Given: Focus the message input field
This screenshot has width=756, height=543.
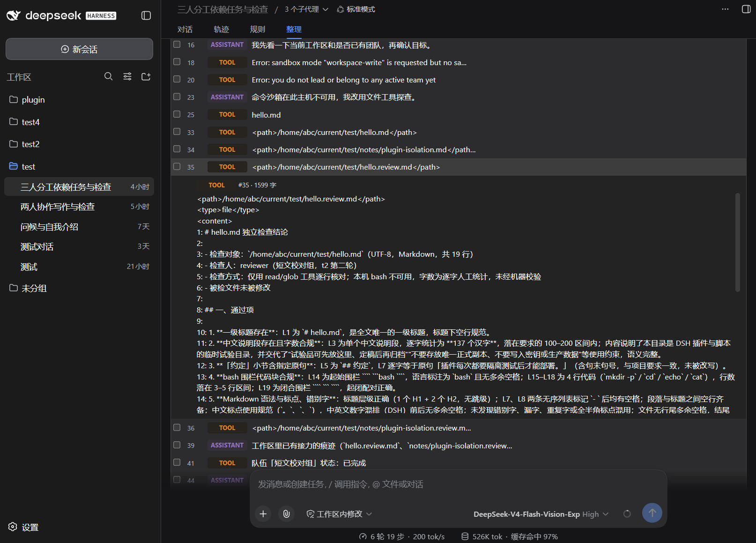Looking at the screenshot, I should pyautogui.click(x=458, y=484).
